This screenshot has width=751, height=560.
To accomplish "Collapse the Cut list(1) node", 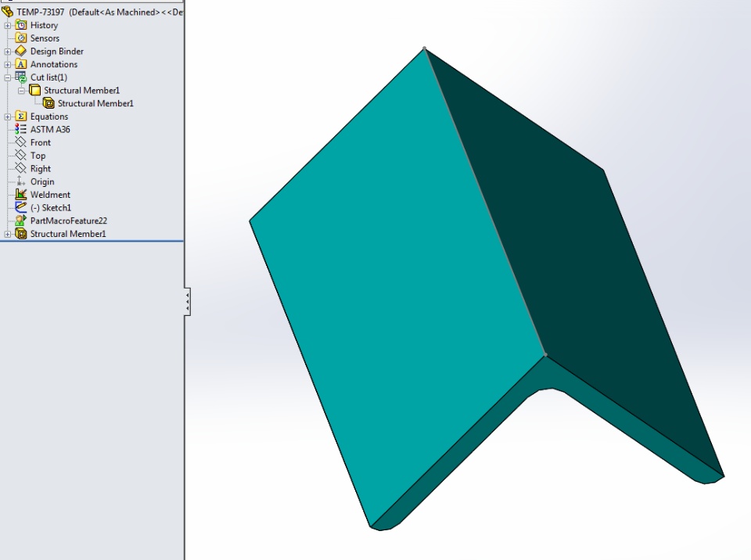I will (8, 77).
